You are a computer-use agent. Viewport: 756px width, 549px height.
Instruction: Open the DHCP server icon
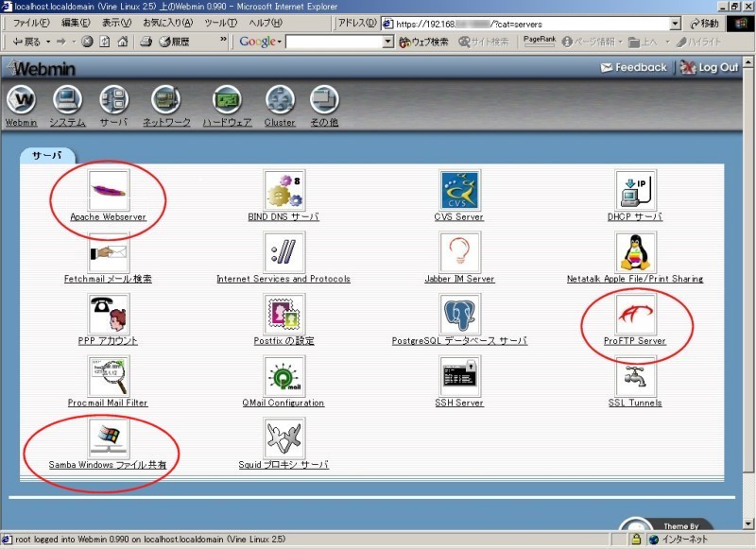(x=635, y=190)
